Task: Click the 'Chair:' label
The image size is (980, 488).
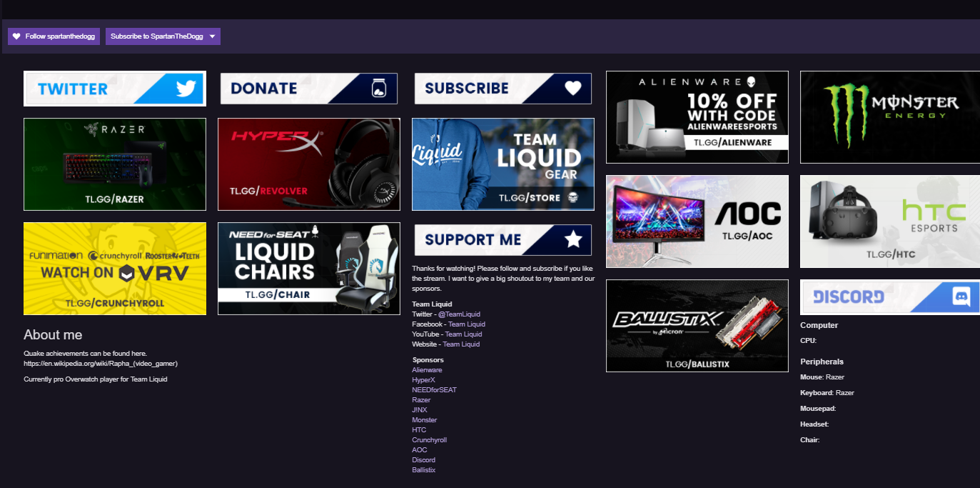Action: pos(810,440)
